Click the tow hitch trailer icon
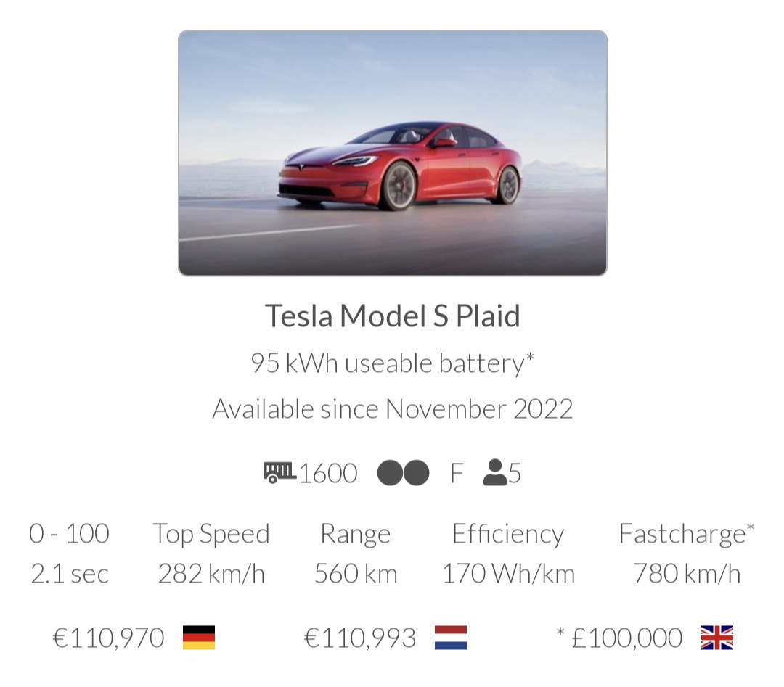The image size is (784, 687). click(x=279, y=473)
